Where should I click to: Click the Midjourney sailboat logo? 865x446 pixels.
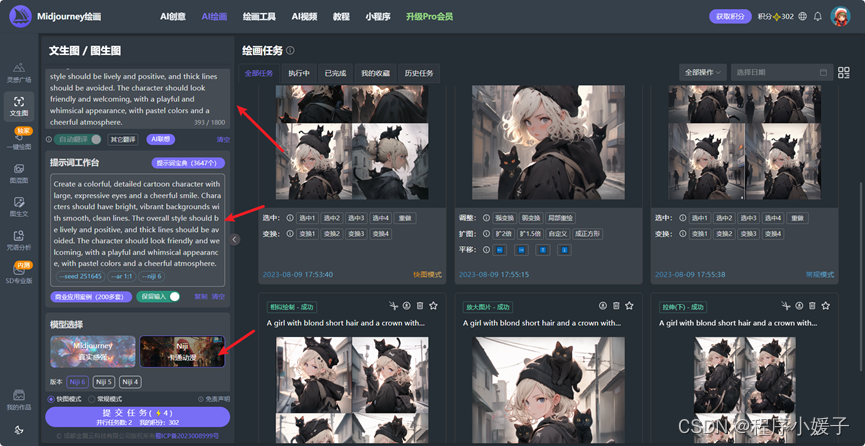point(20,16)
